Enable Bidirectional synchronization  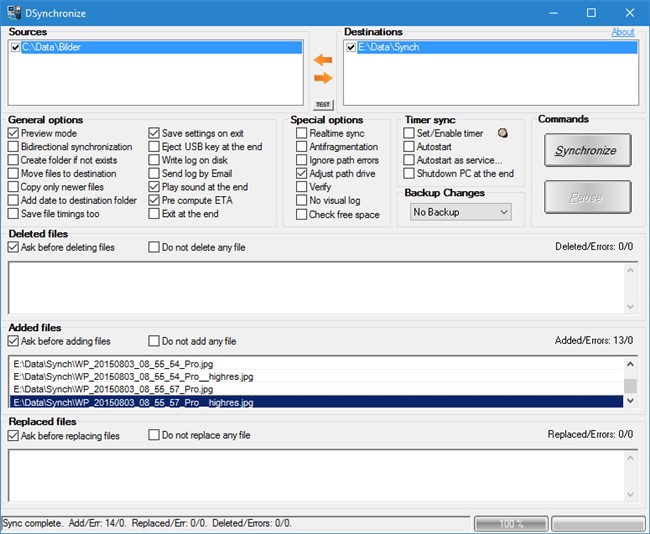tap(13, 146)
